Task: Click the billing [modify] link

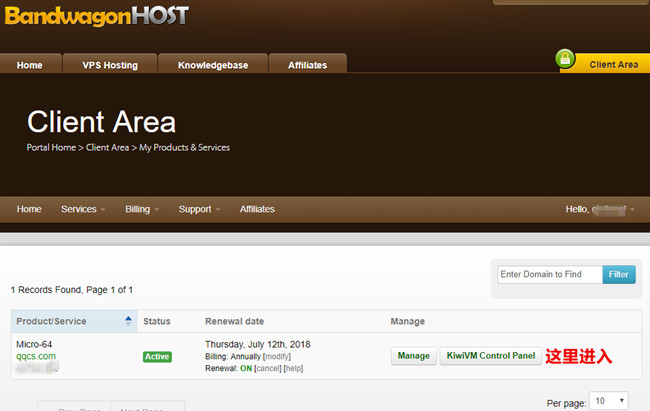Action: tap(277, 357)
